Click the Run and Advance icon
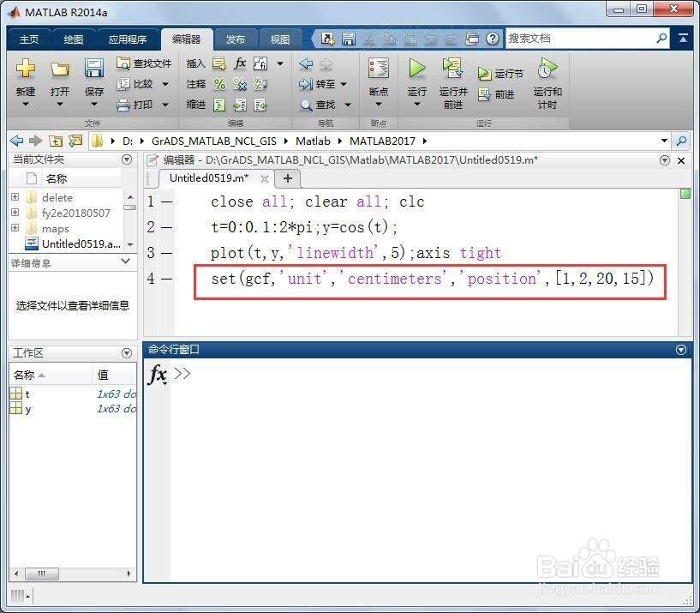700x613 pixels. [452, 69]
